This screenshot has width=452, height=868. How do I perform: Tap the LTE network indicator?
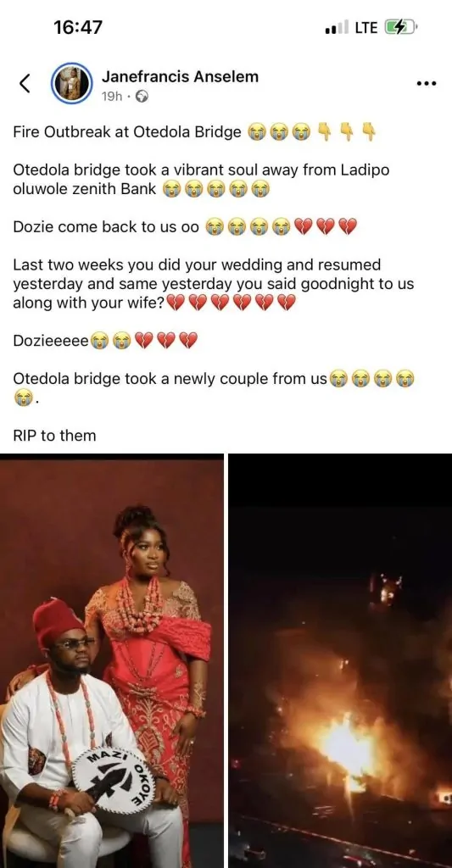[366, 27]
